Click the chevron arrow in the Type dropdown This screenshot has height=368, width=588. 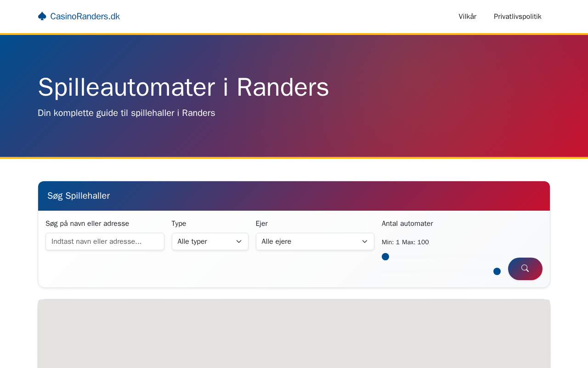pyautogui.click(x=239, y=241)
